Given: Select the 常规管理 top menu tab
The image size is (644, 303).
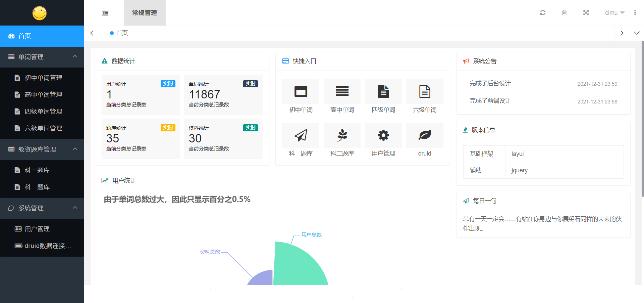Looking at the screenshot, I should coord(145,13).
